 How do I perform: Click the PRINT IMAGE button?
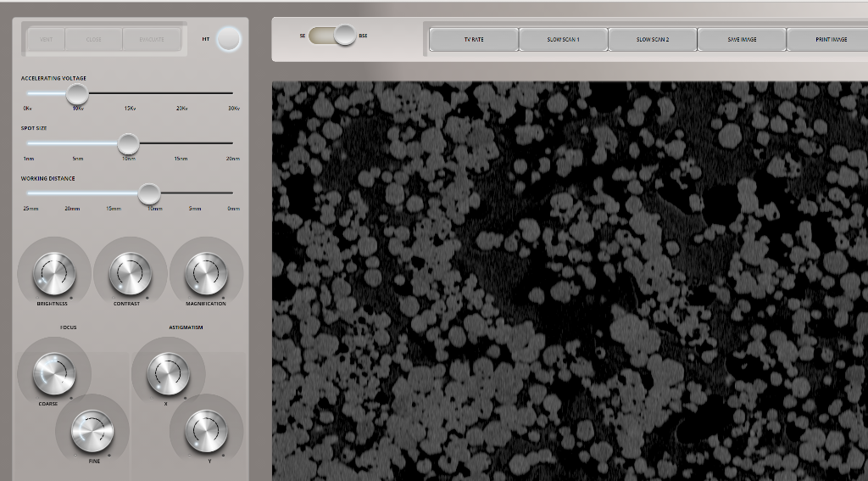pyautogui.click(x=829, y=39)
